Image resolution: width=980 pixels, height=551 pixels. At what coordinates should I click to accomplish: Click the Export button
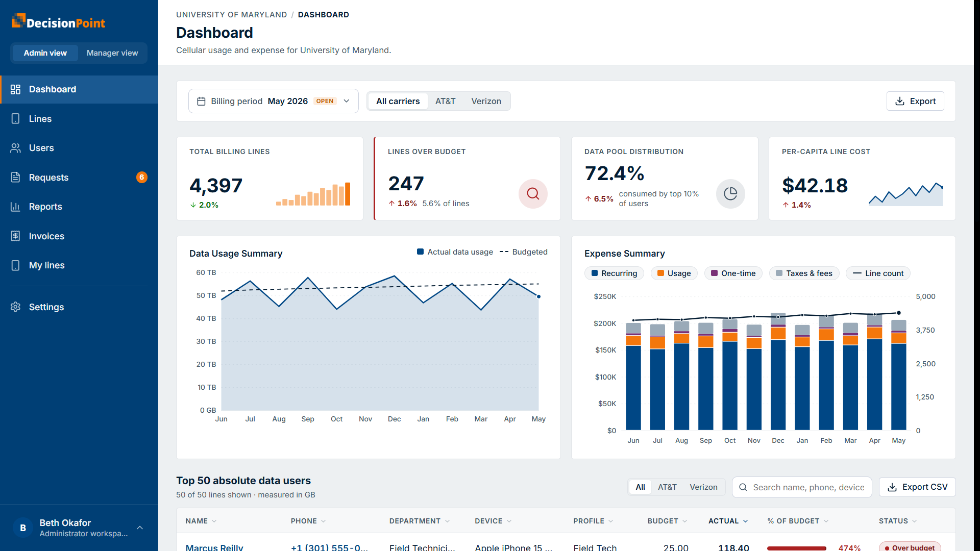pos(915,101)
